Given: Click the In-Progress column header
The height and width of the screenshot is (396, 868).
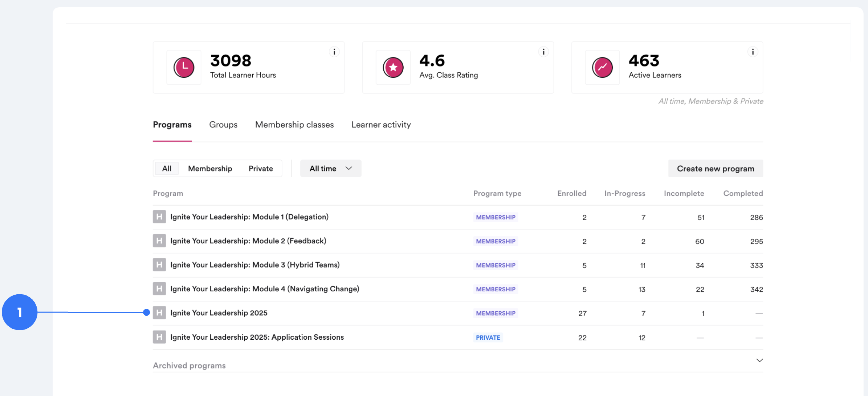Looking at the screenshot, I should 625,193.
